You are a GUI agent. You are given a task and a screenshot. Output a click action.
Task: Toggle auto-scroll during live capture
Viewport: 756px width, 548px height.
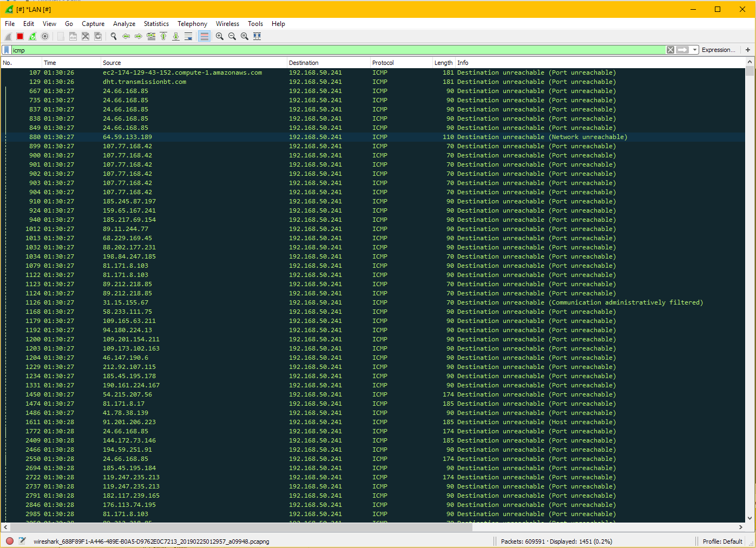(188, 36)
